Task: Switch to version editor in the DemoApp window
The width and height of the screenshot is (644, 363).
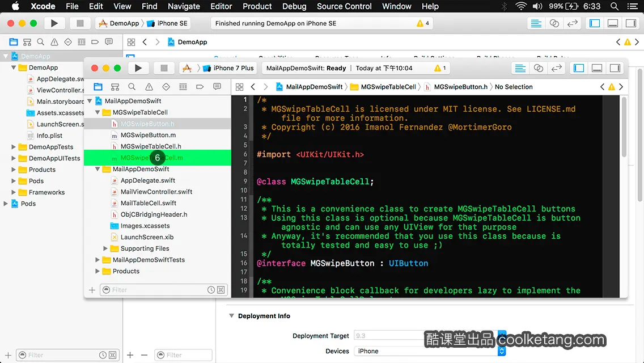Action: click(x=572, y=23)
